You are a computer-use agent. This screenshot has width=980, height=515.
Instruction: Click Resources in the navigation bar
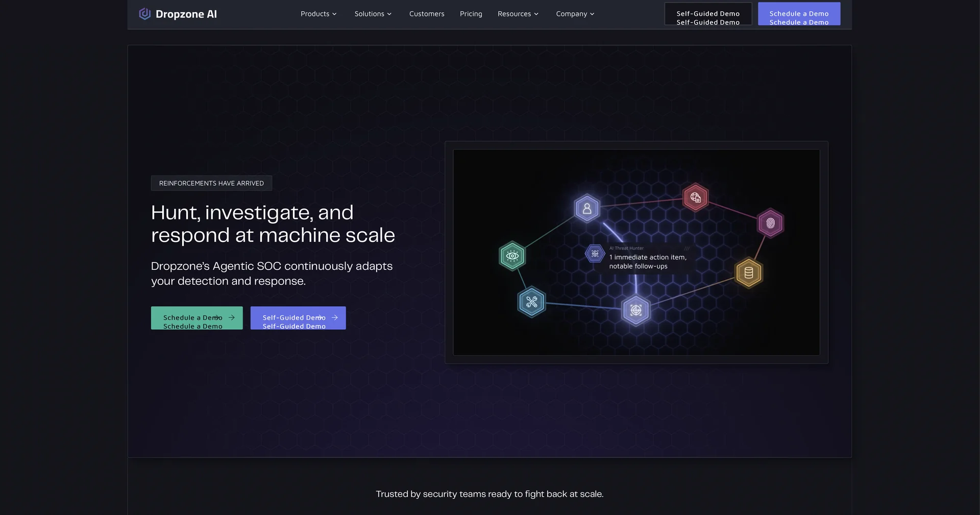coord(514,14)
